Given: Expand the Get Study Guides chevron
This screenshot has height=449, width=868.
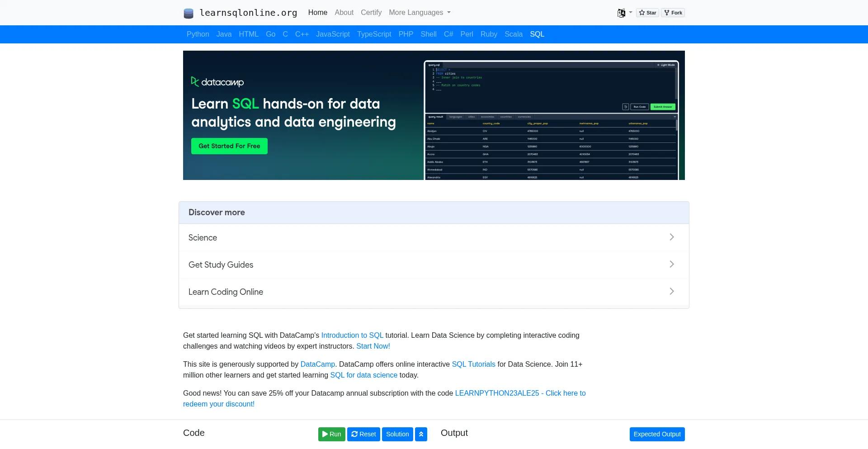Looking at the screenshot, I should point(672,264).
